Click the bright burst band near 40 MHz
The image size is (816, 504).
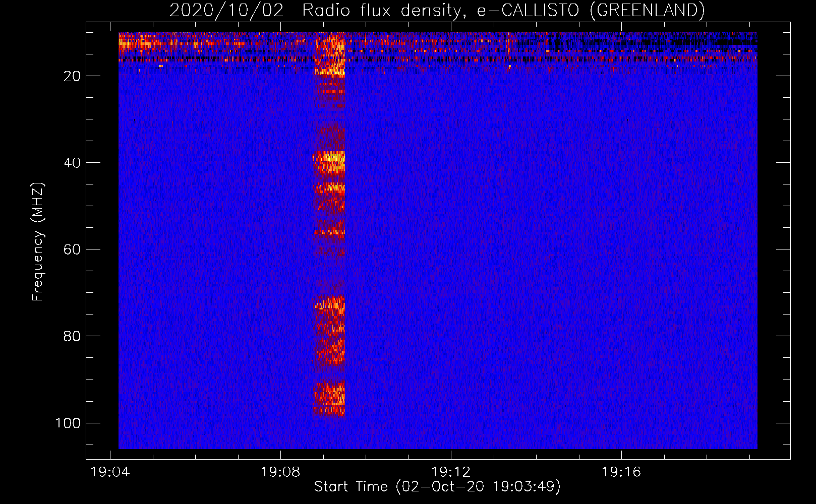pos(329,162)
